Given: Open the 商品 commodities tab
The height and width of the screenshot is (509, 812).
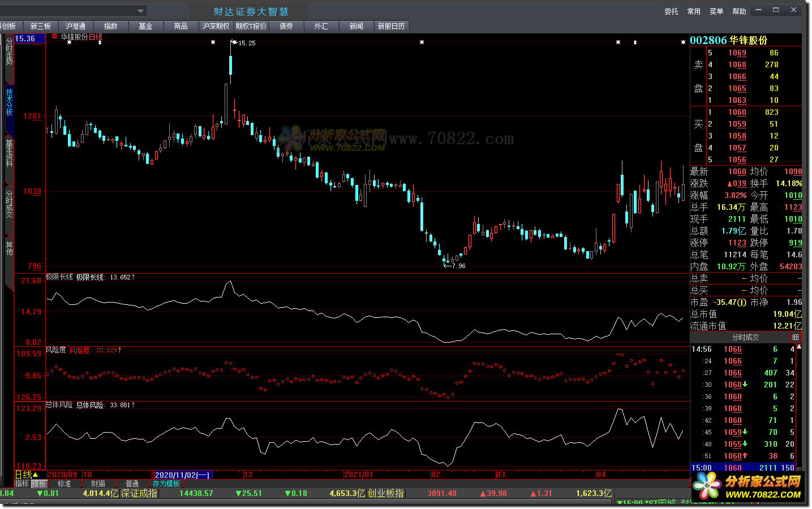Looking at the screenshot, I should coord(181,26).
